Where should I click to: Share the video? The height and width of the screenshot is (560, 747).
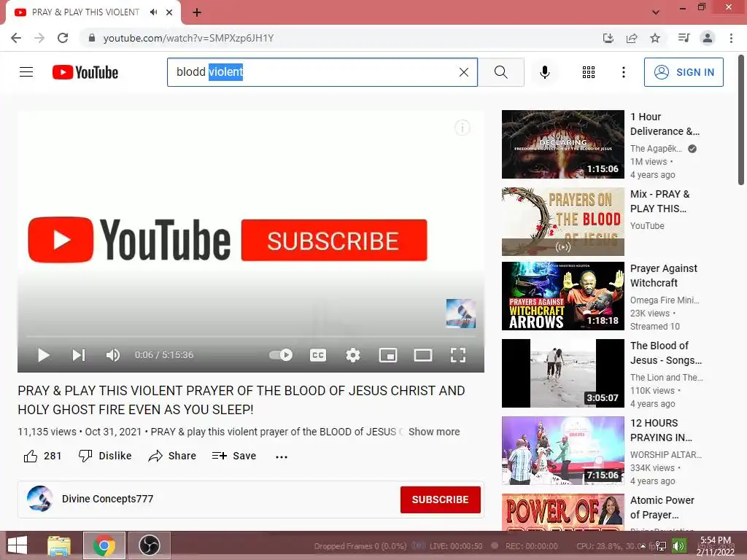(172, 456)
